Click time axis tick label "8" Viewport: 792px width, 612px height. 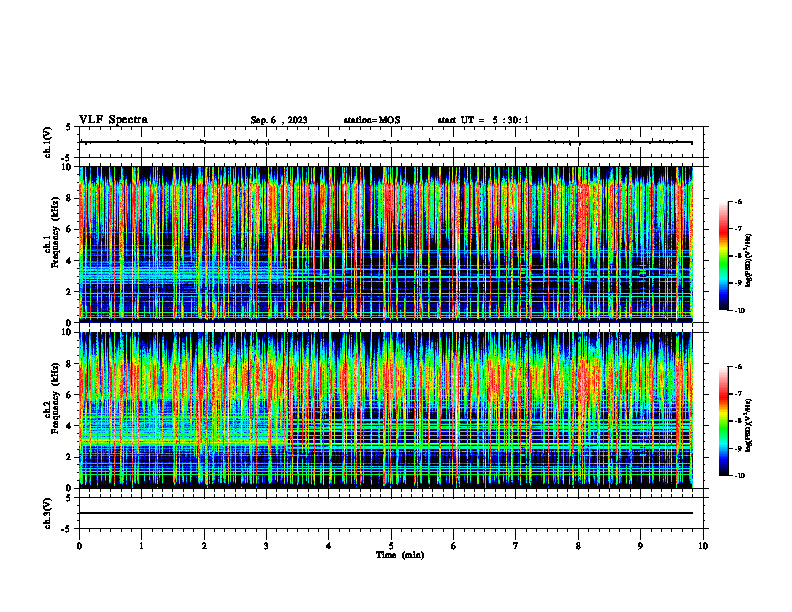click(578, 546)
